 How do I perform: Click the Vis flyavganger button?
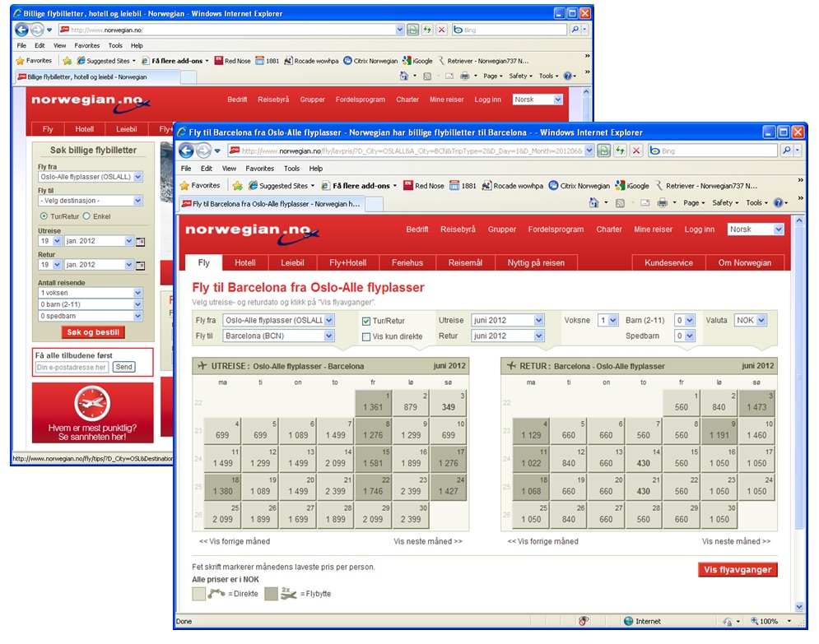(x=738, y=569)
